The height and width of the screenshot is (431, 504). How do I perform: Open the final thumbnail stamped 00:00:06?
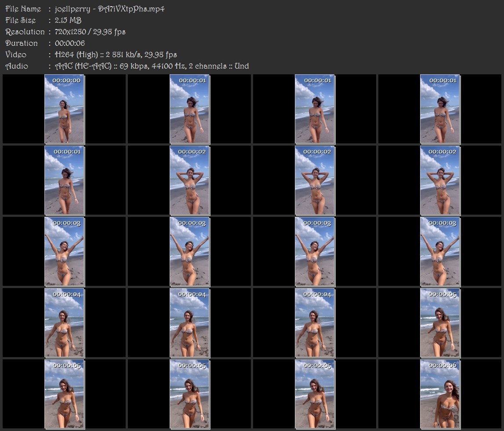pyautogui.click(x=440, y=394)
